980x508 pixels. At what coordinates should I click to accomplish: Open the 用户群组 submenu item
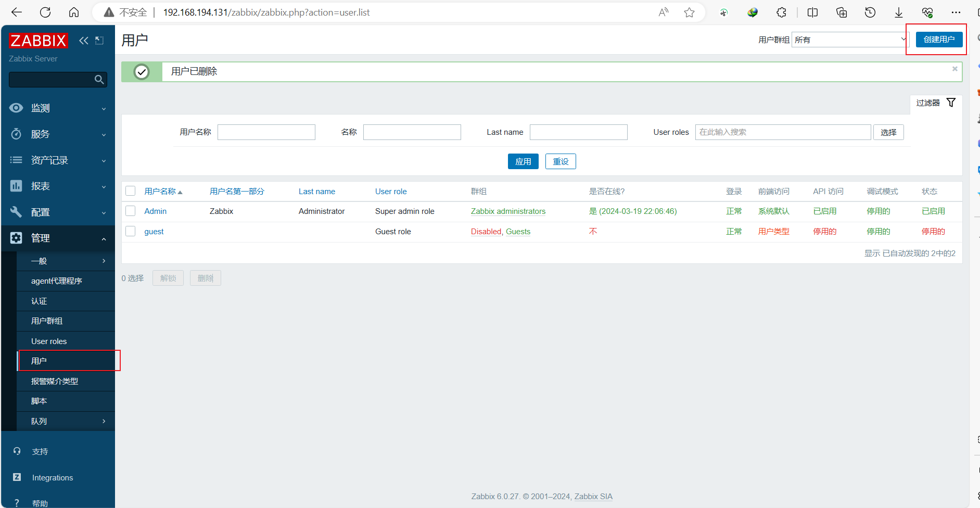point(66,321)
